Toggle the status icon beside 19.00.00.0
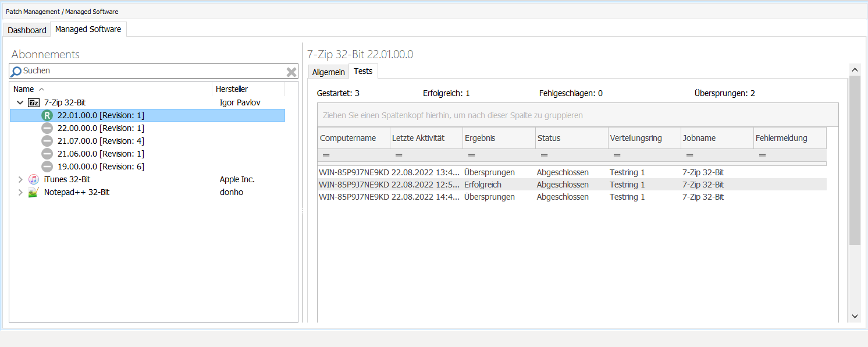868x347 pixels. pos(47,166)
